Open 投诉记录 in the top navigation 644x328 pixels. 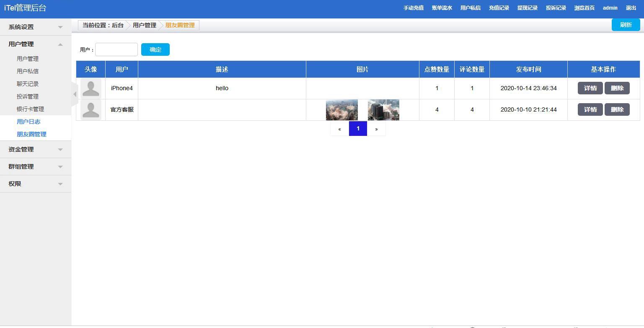click(x=556, y=8)
